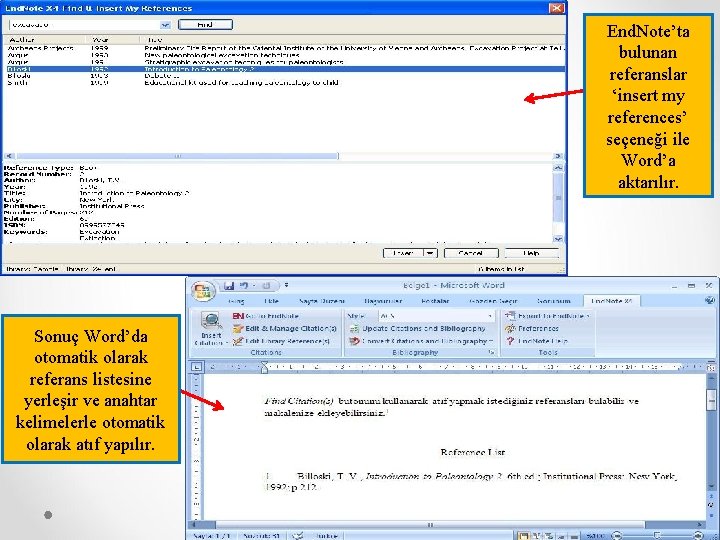Click the Cancel button in EndNote dialog

(x=471, y=253)
